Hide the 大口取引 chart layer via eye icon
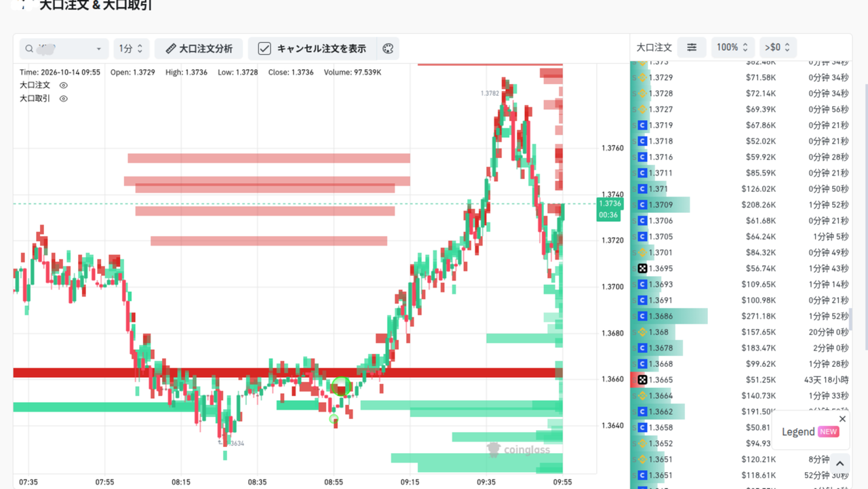This screenshot has width=868, height=489. coord(64,99)
